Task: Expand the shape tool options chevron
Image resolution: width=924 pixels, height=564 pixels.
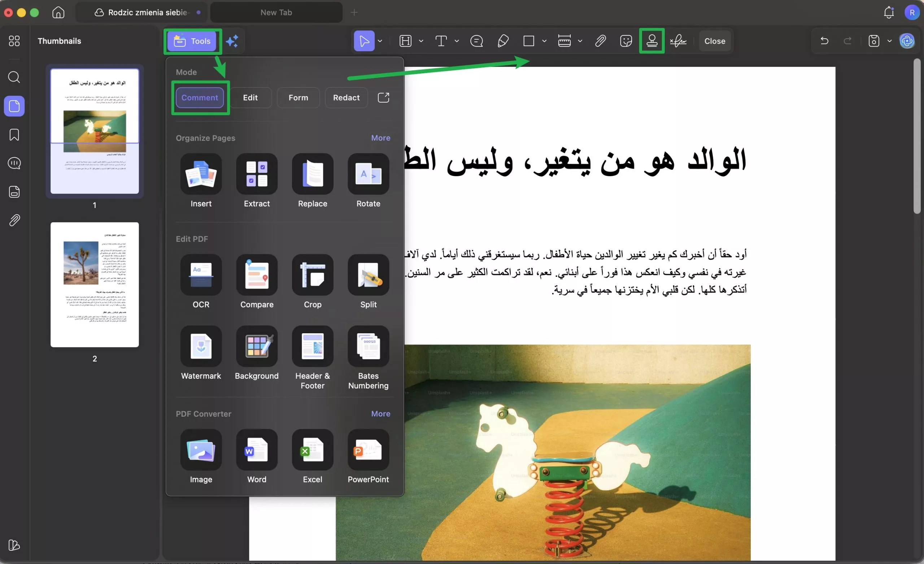Action: [x=544, y=41]
